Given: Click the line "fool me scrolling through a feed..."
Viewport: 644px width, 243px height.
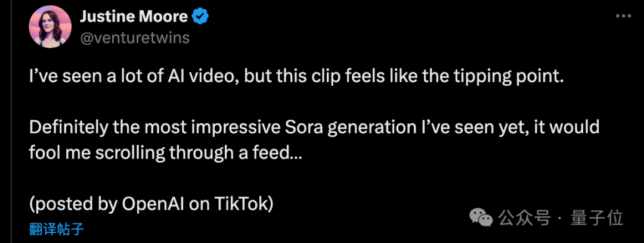Looking at the screenshot, I should [167, 152].
